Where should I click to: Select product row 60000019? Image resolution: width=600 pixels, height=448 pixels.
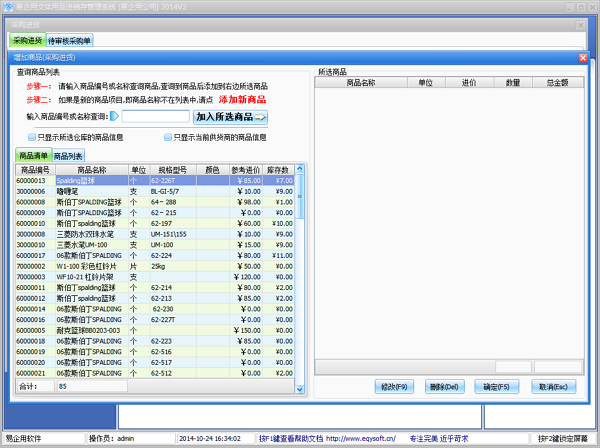coord(155,352)
